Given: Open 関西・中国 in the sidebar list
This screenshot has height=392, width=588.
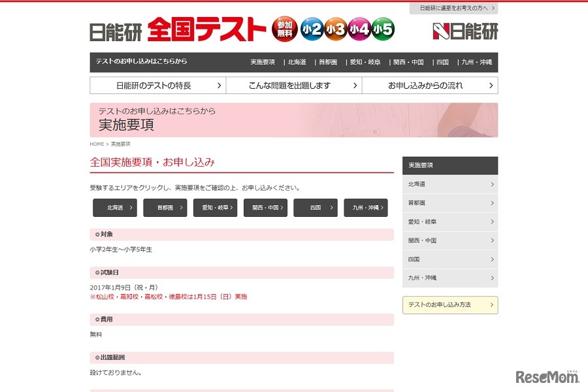Looking at the screenshot, I should [x=450, y=240].
